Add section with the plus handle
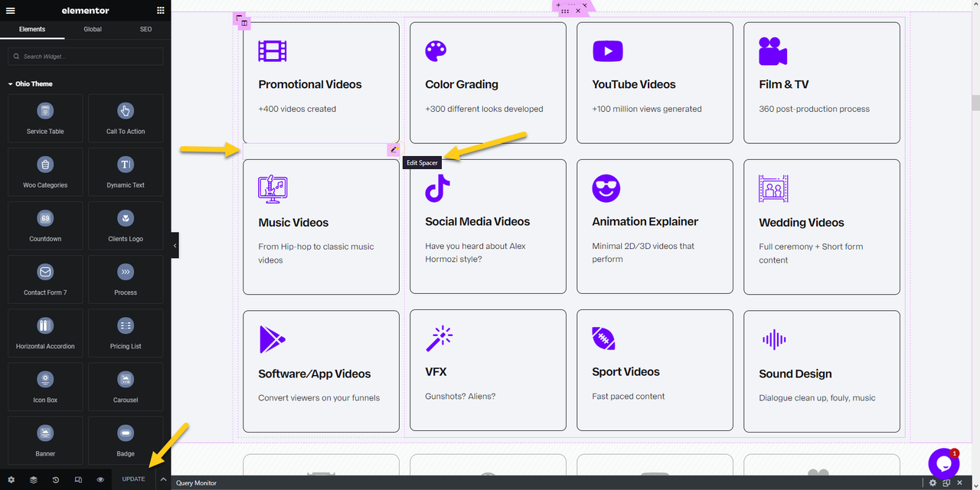Screen dimensions: 980x490 click(559, 5)
